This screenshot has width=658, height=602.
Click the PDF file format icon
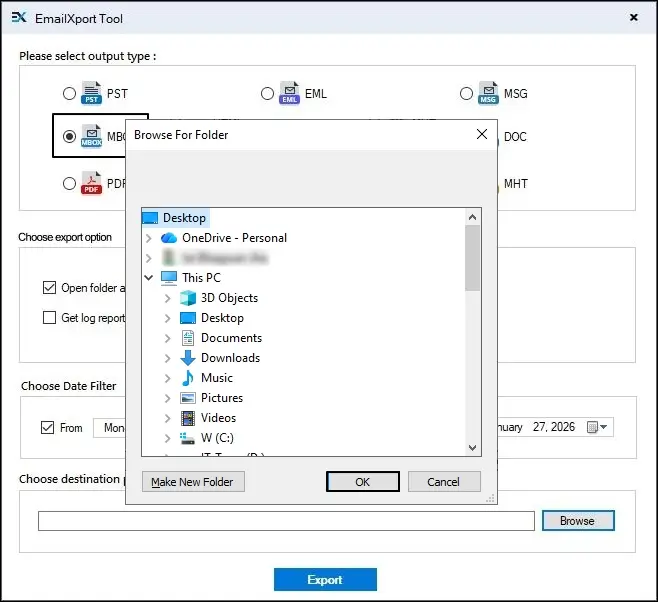point(91,183)
